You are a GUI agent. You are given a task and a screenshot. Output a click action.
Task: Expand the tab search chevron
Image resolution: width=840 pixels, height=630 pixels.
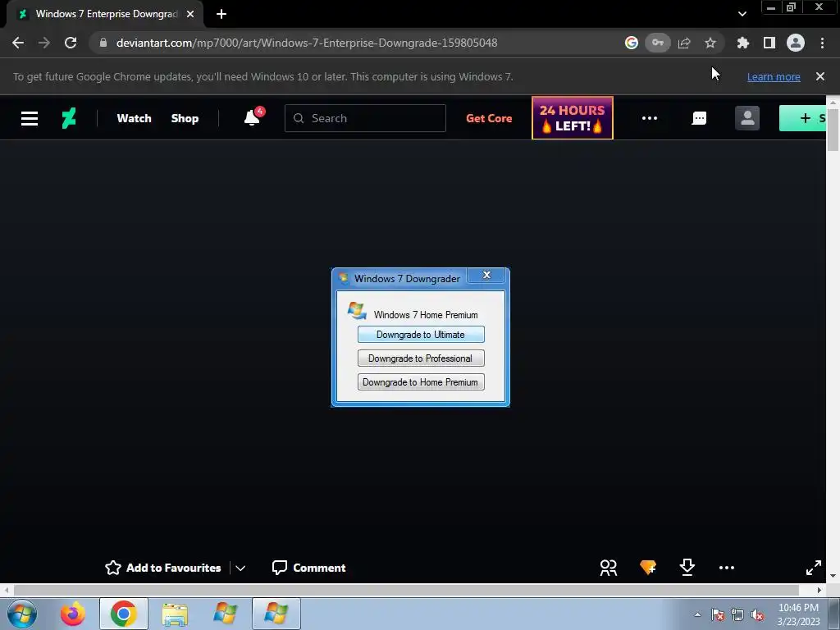[x=742, y=14]
